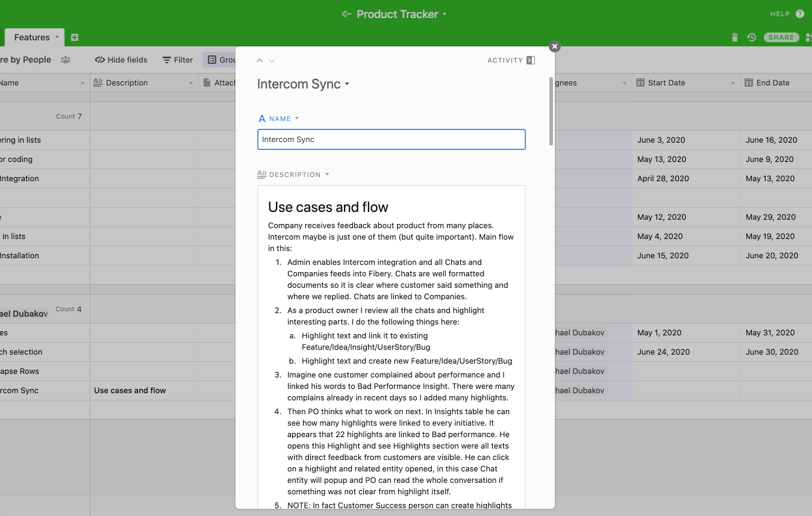Open the Activity panel icon
Image resolution: width=812 pixels, height=516 pixels.
point(529,60)
